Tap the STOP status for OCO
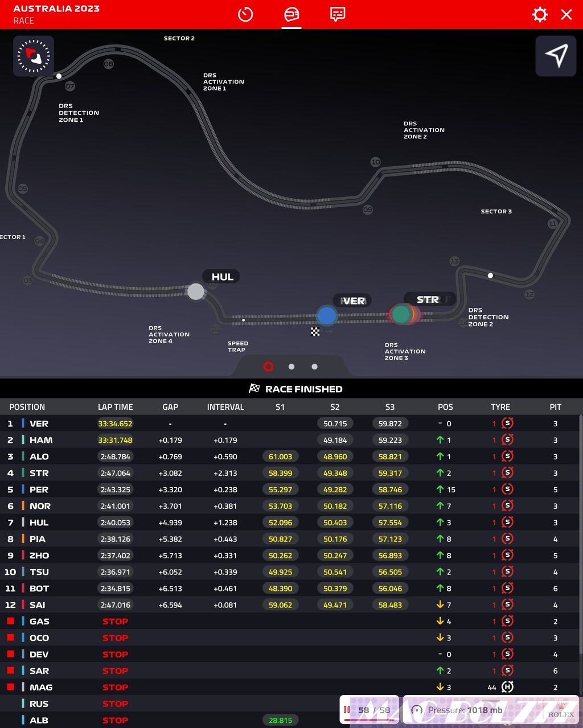The width and height of the screenshot is (583, 728). [x=115, y=638]
